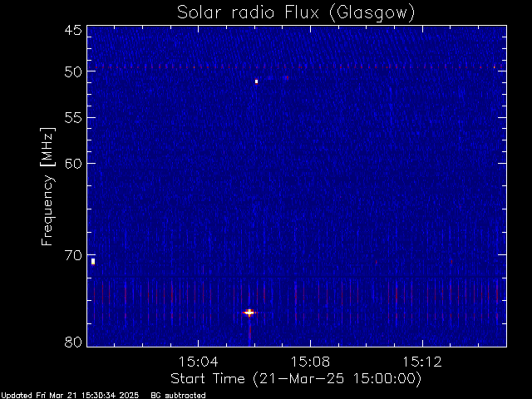Click the 70 frequency tick label

pos(73,255)
